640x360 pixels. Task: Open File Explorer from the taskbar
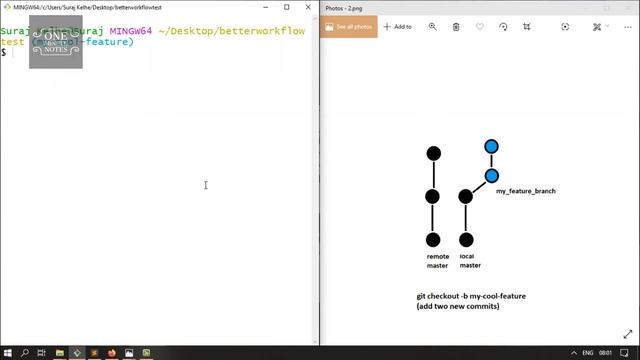(x=60, y=353)
